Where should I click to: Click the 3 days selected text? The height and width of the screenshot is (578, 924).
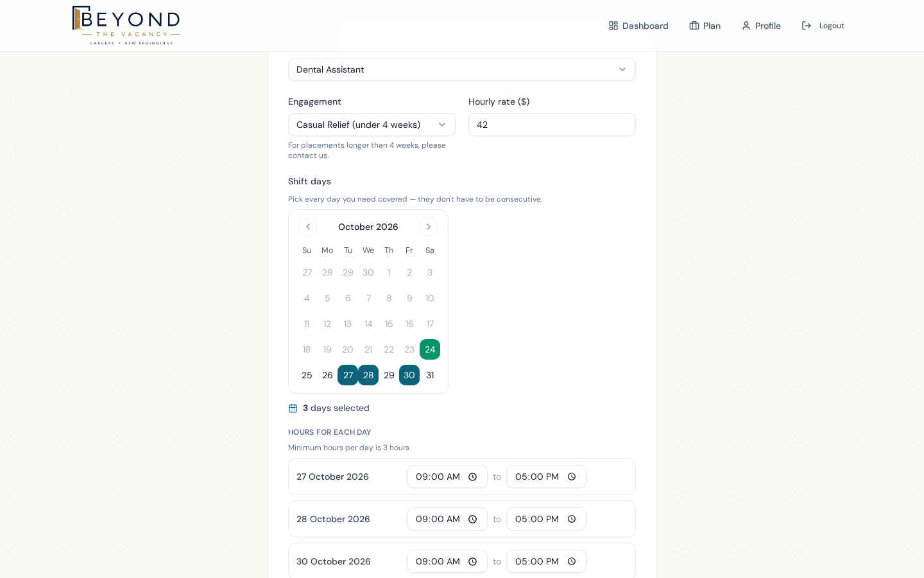click(x=336, y=408)
